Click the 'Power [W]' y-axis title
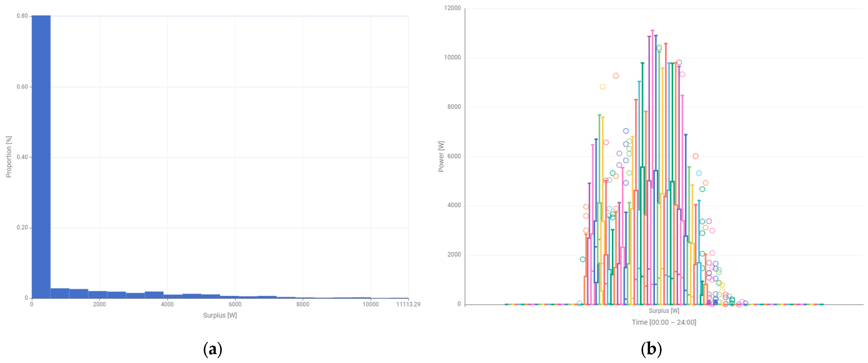The image size is (868, 363). 441,157
